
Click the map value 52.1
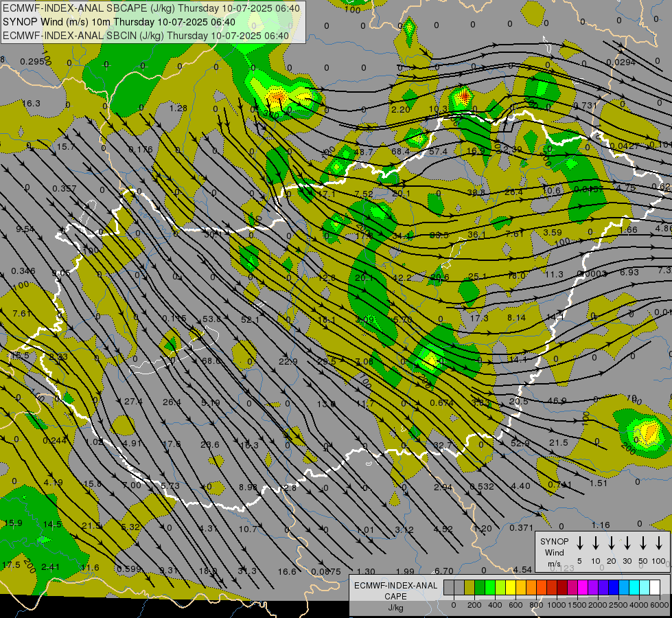pos(251,319)
